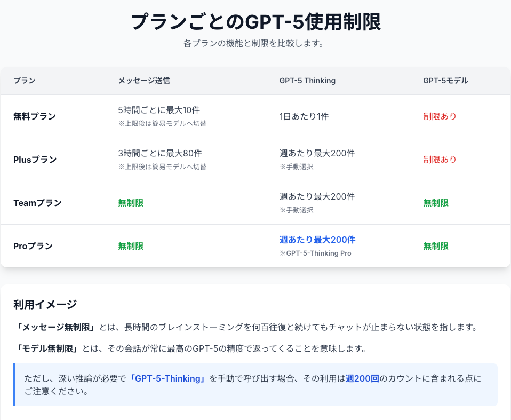Click ※手動選択 note in Teamプラン row
Screen dimensions: 511x420
tap(296, 210)
